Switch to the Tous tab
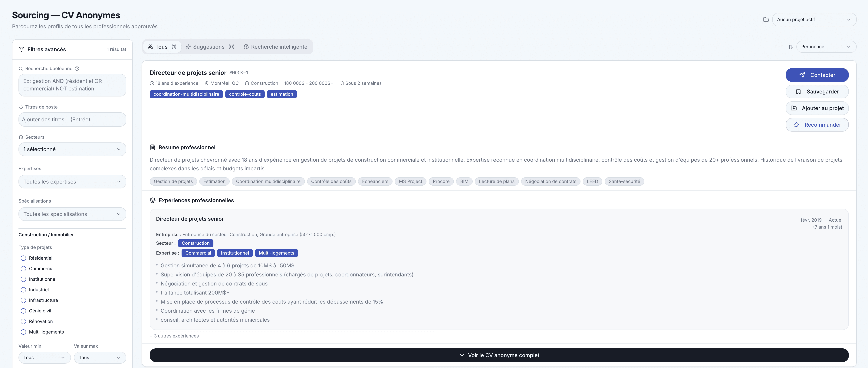This screenshot has height=368, width=868. click(x=162, y=47)
